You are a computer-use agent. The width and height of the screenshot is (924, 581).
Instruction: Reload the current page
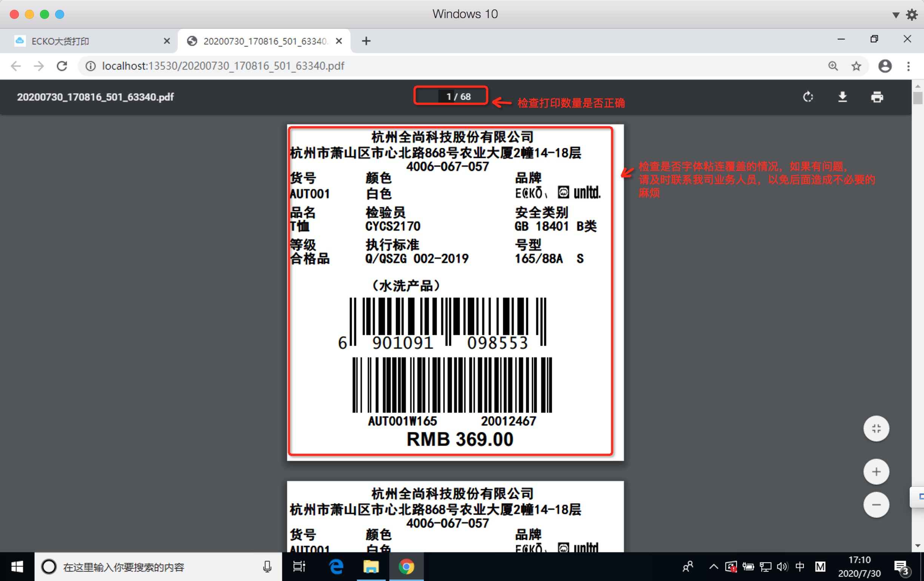pyautogui.click(x=62, y=66)
